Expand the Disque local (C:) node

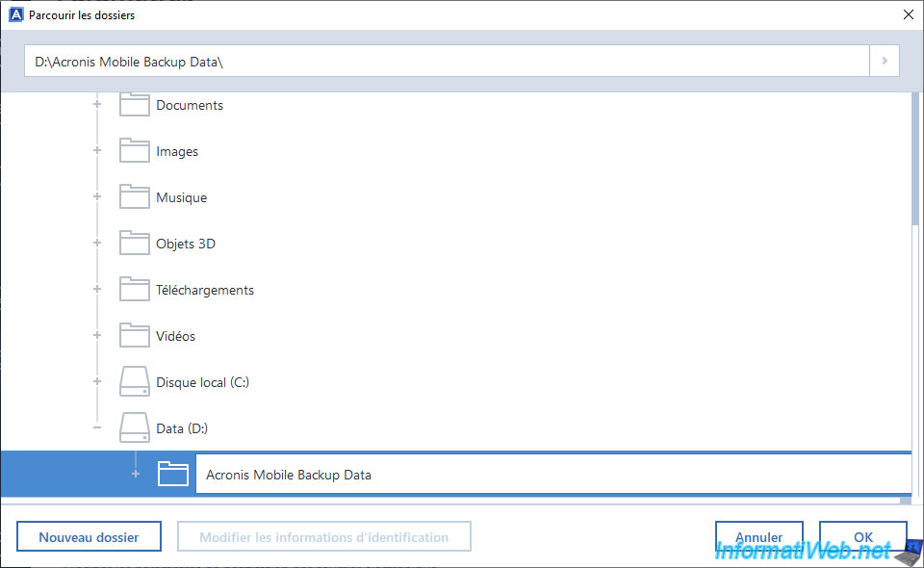pos(97,381)
